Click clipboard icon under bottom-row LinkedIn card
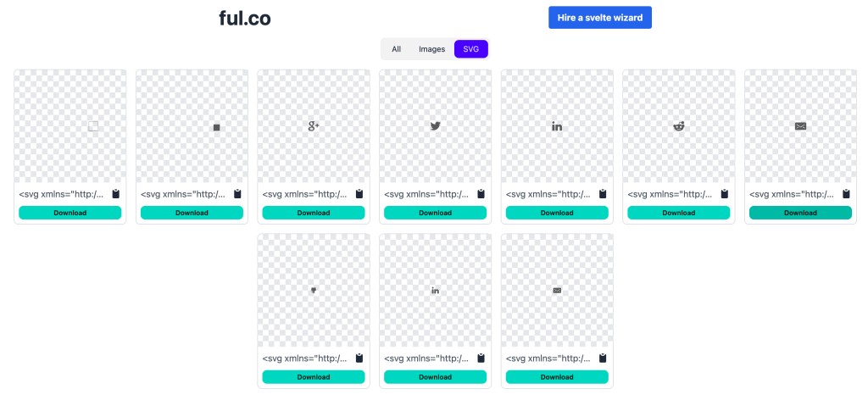Viewport: 868px width, 400px height. pos(481,358)
